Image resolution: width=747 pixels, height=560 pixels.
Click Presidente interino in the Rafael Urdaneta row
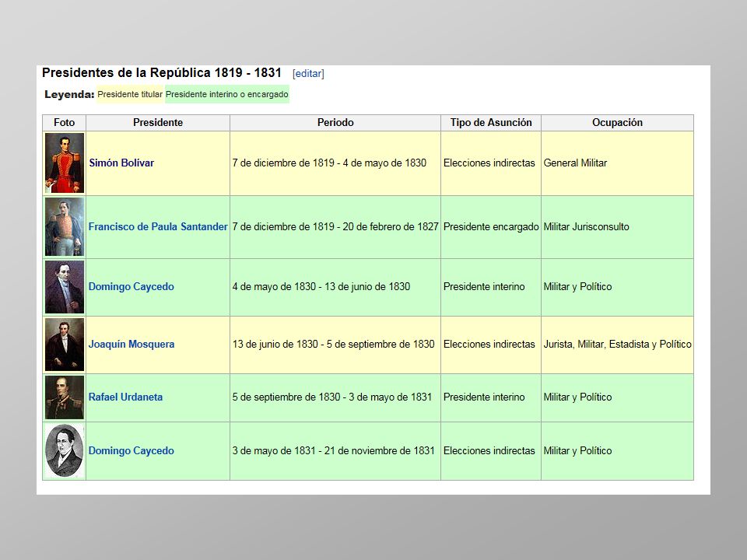(484, 397)
